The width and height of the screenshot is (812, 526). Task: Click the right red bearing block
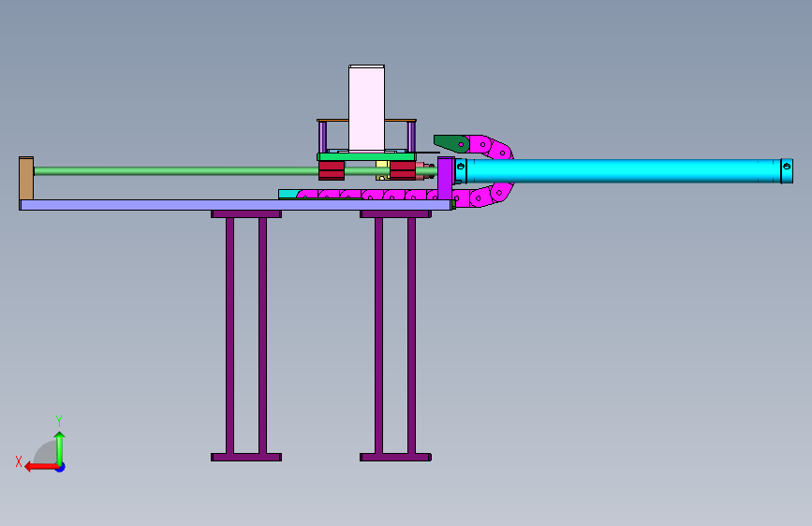point(403,170)
